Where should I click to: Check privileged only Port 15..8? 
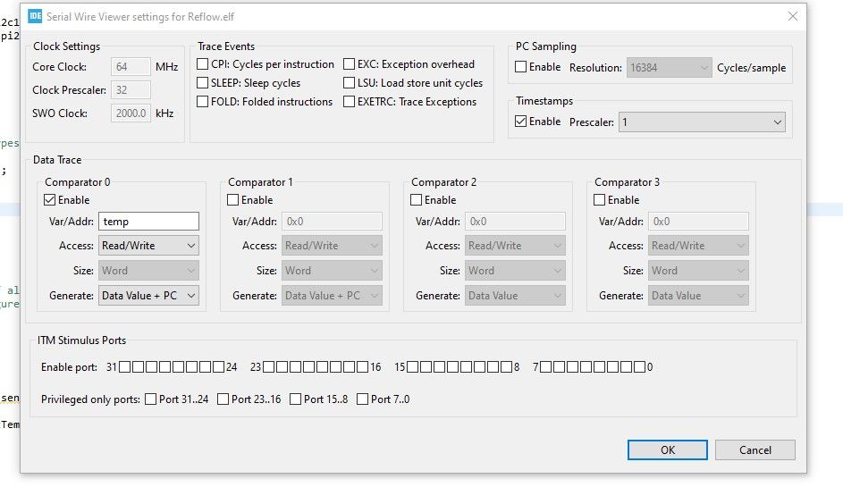[x=296, y=399]
